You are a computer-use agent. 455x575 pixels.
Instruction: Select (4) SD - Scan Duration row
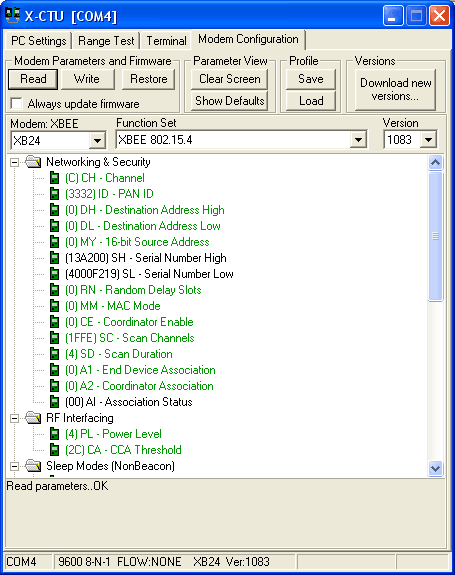[x=119, y=354]
